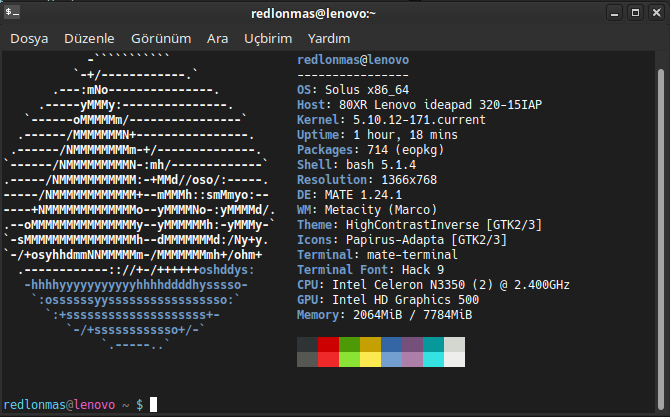The width and height of the screenshot is (670, 417).
Task: Click the dark purple color block
Action: point(412,345)
